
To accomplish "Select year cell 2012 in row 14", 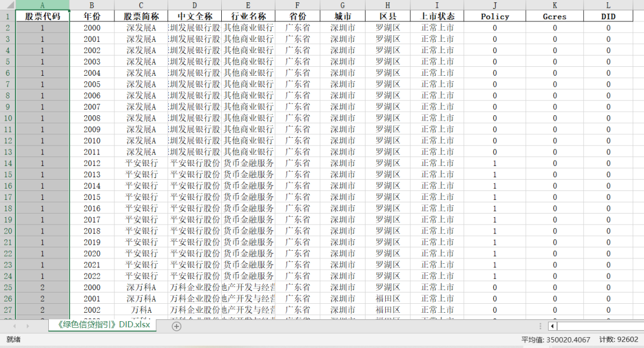I will (x=92, y=163).
